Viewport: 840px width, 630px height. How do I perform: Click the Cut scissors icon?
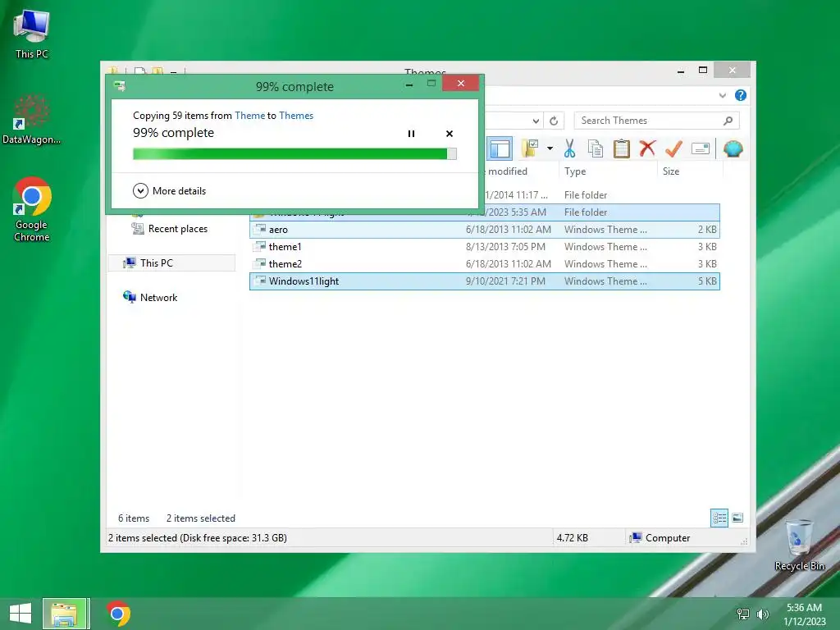[569, 148]
